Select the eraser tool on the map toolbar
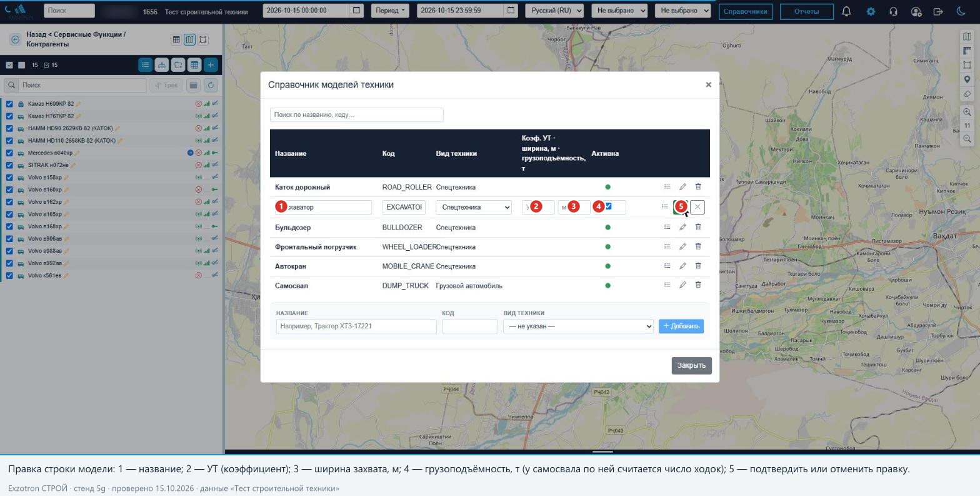This screenshot has width=980, height=496. pyautogui.click(x=967, y=94)
